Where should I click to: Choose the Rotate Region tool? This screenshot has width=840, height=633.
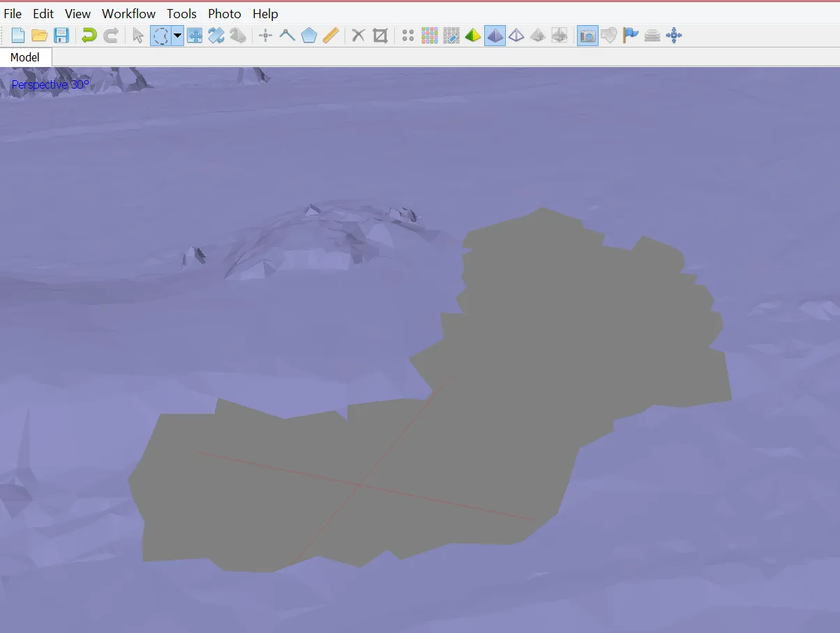tap(216, 36)
